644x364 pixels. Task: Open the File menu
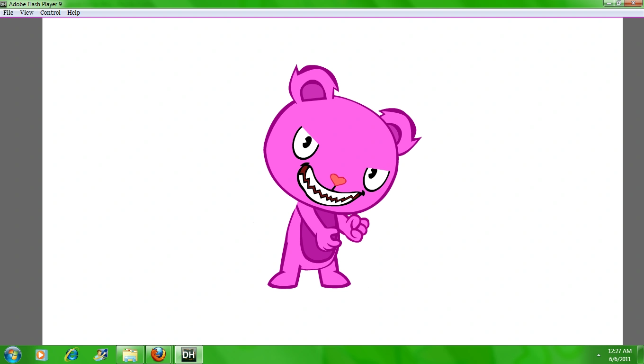pyautogui.click(x=9, y=13)
